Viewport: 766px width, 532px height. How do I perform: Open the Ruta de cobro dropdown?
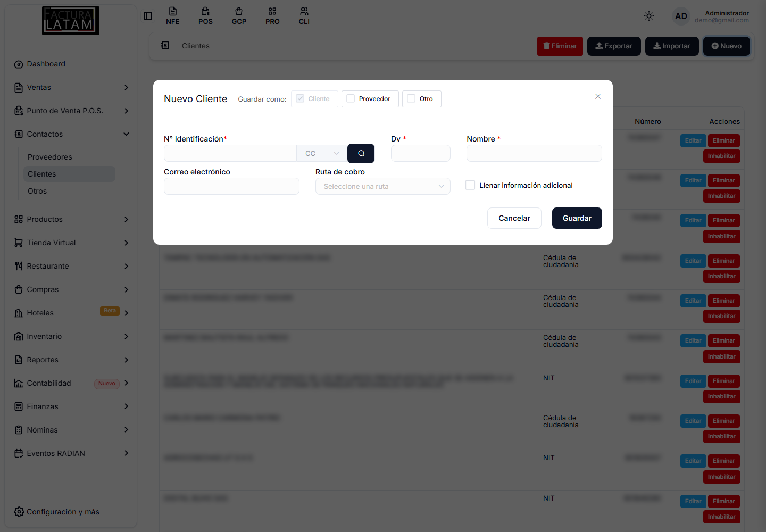383,186
